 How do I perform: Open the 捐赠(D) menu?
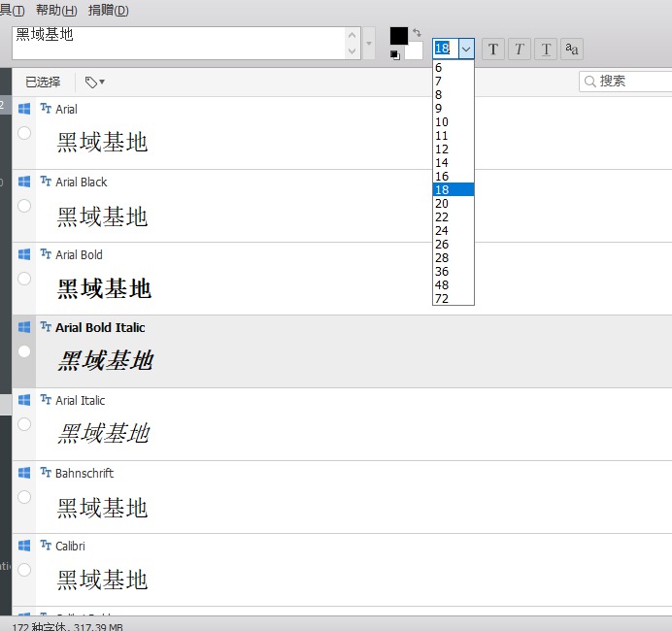pos(109,10)
